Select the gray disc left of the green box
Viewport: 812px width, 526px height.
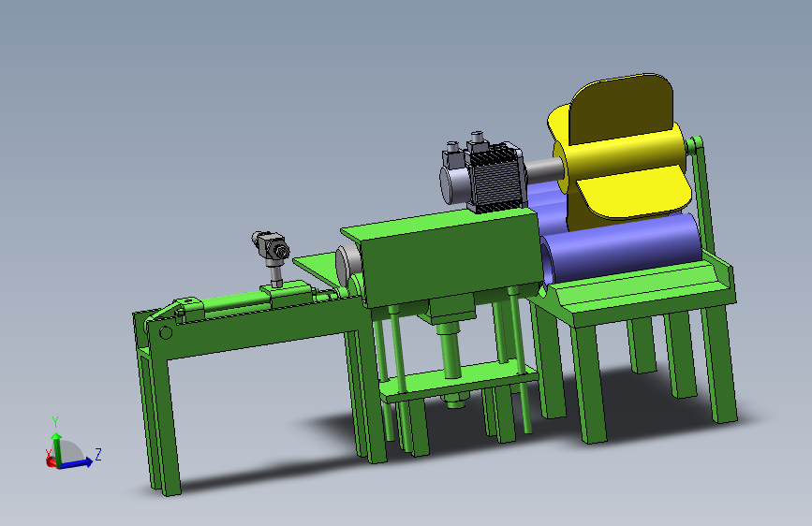pos(344,265)
